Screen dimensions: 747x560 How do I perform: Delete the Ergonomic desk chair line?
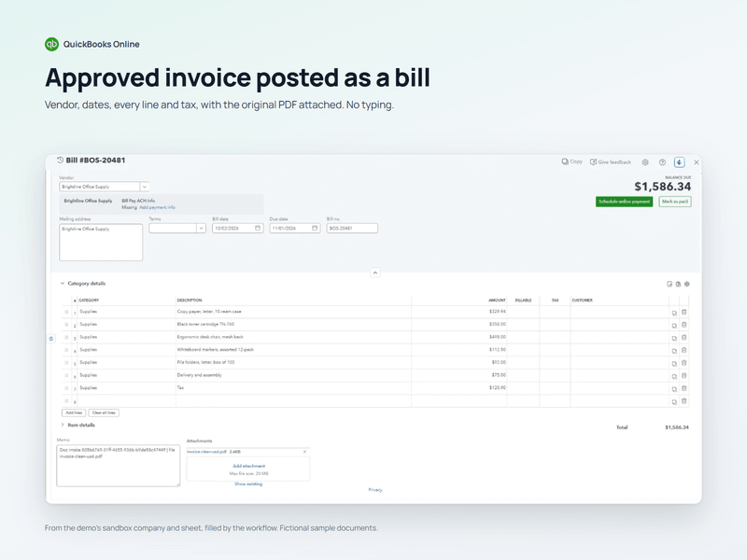click(x=684, y=338)
